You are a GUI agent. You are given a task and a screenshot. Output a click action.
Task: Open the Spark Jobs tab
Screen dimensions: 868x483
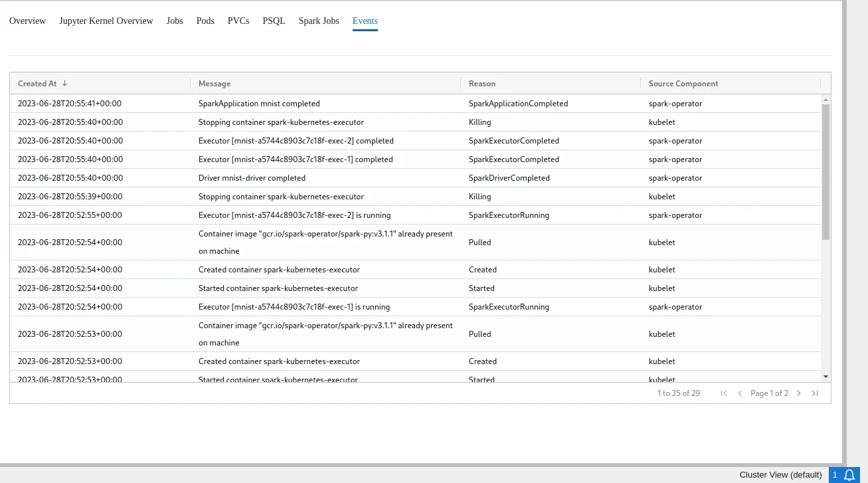(x=319, y=21)
